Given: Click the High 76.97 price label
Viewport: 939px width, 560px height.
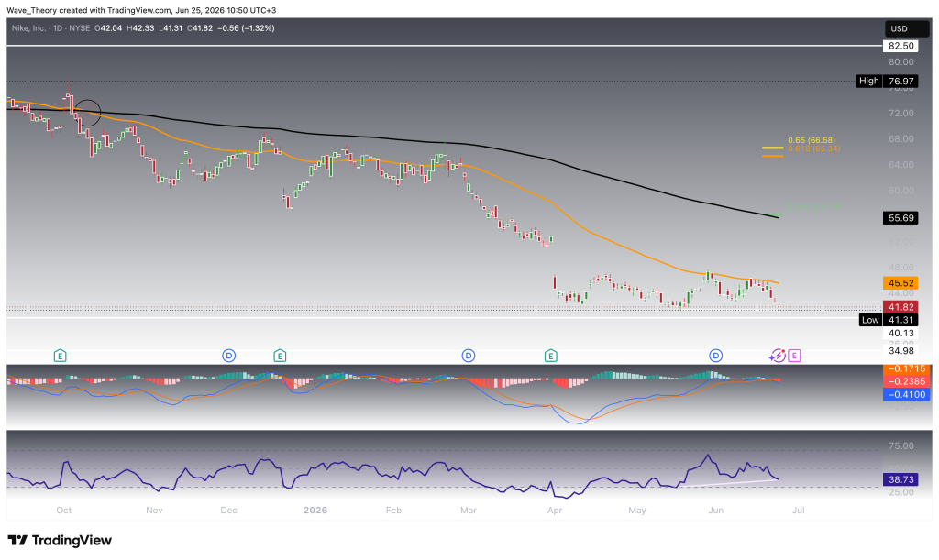Looking at the screenshot, I should click(x=887, y=81).
